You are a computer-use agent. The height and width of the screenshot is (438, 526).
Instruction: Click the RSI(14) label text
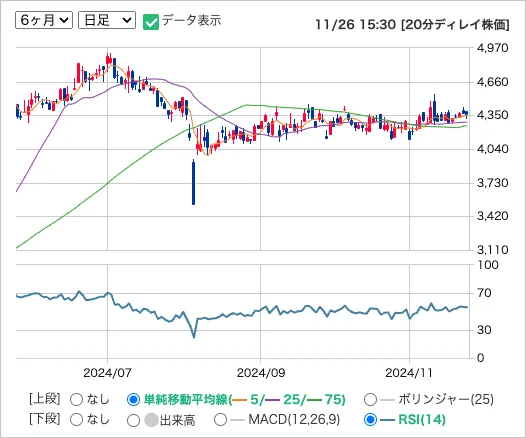tap(422, 420)
